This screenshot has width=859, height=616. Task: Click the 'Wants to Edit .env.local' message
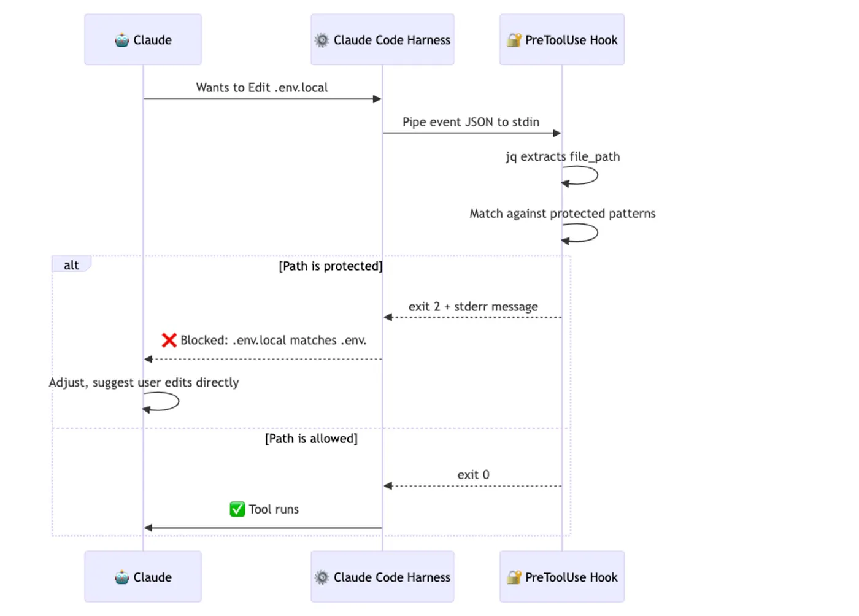click(262, 88)
